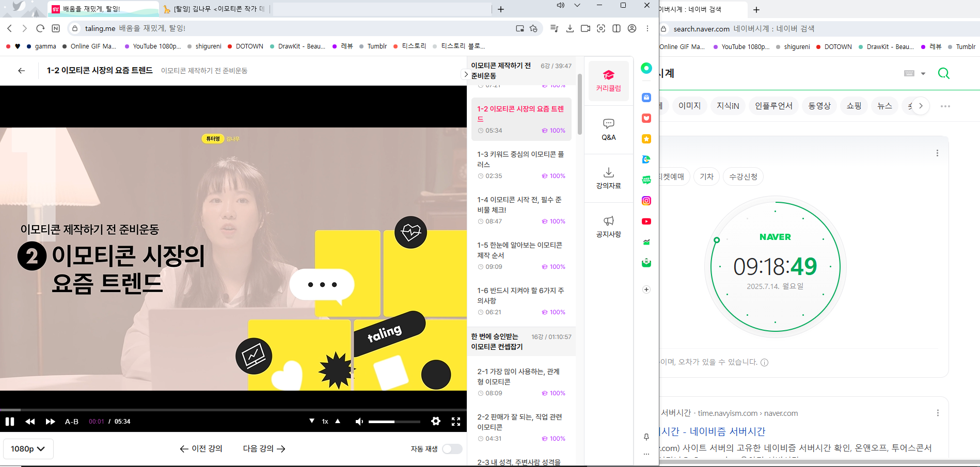Click the browser back button in the taling window
Viewport: 980px width, 467px height.
(x=10, y=28)
